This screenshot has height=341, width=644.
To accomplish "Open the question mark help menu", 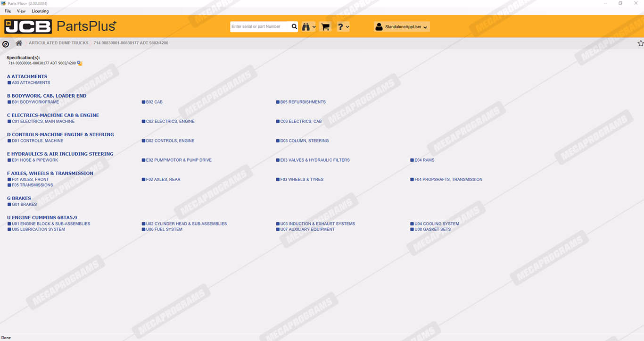I will [343, 27].
